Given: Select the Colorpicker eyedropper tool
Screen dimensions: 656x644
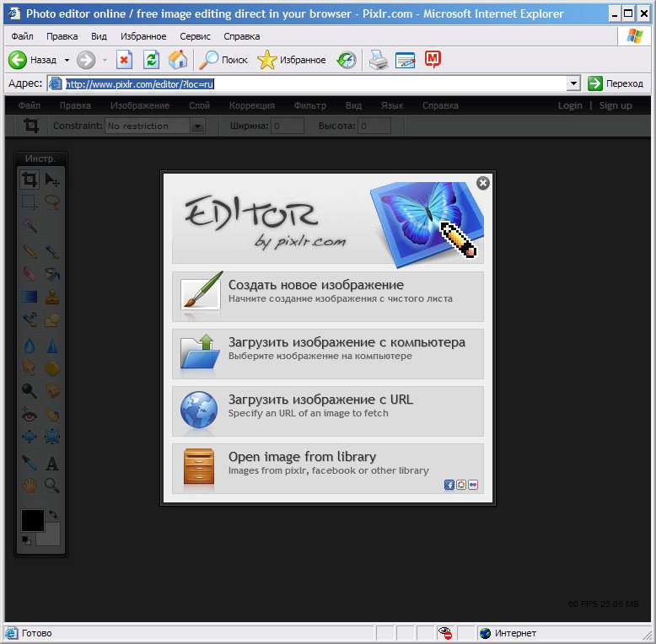Looking at the screenshot, I should [x=30, y=463].
